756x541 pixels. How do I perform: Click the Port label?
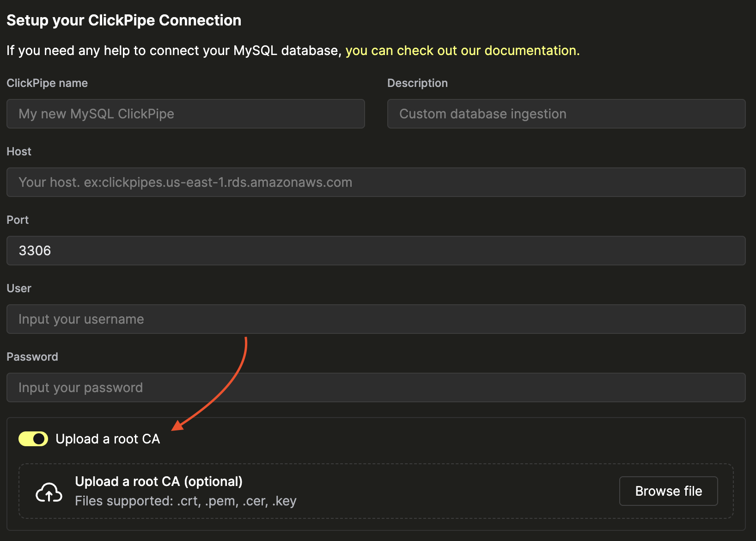click(18, 220)
